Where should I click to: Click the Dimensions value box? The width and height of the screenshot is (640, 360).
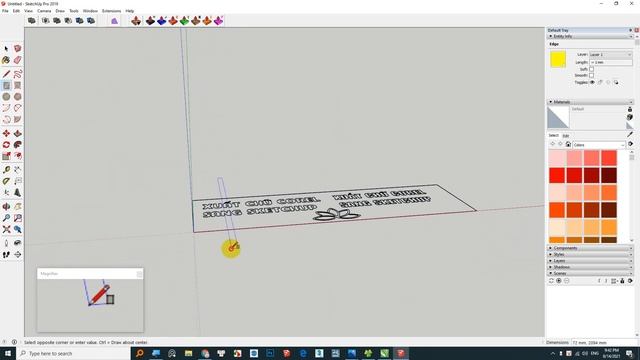coord(604,342)
